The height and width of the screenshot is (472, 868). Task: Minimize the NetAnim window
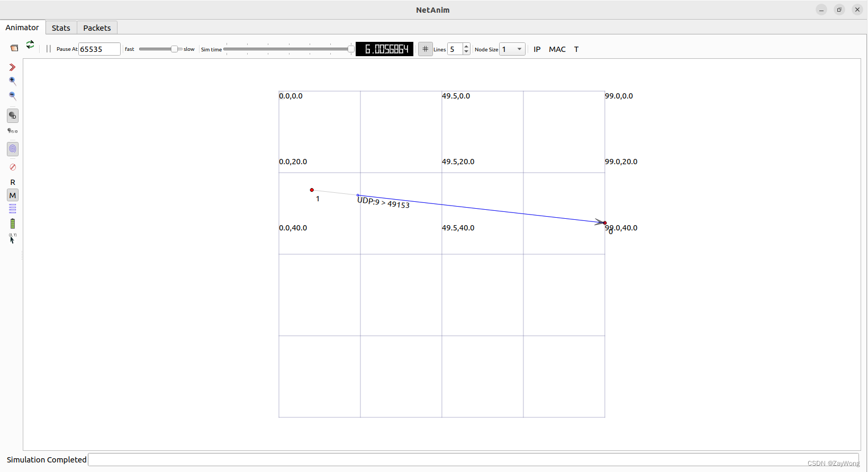click(x=821, y=10)
